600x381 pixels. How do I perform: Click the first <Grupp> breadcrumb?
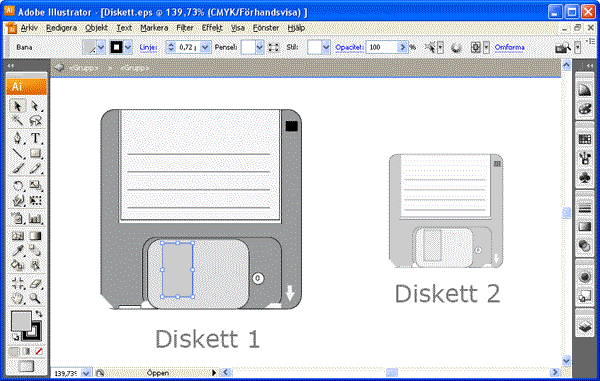tap(84, 68)
